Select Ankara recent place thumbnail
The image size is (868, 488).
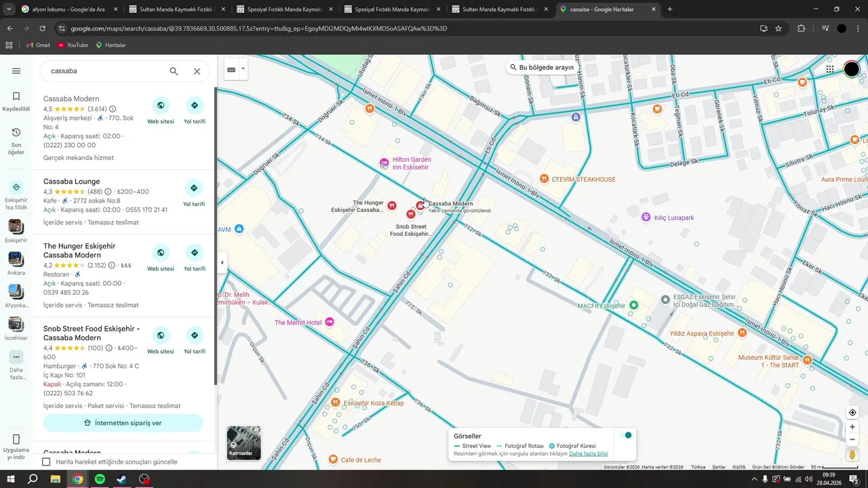(16, 264)
